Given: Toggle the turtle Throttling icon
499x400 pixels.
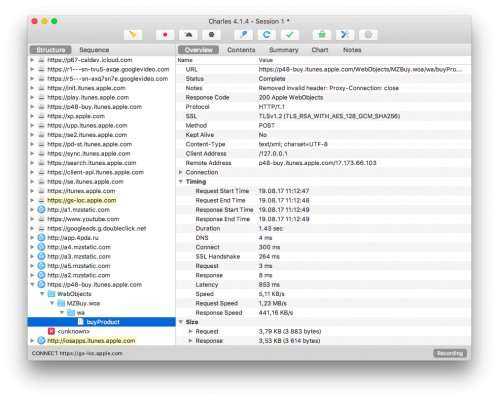Looking at the screenshot, I should pyautogui.click(x=188, y=35).
